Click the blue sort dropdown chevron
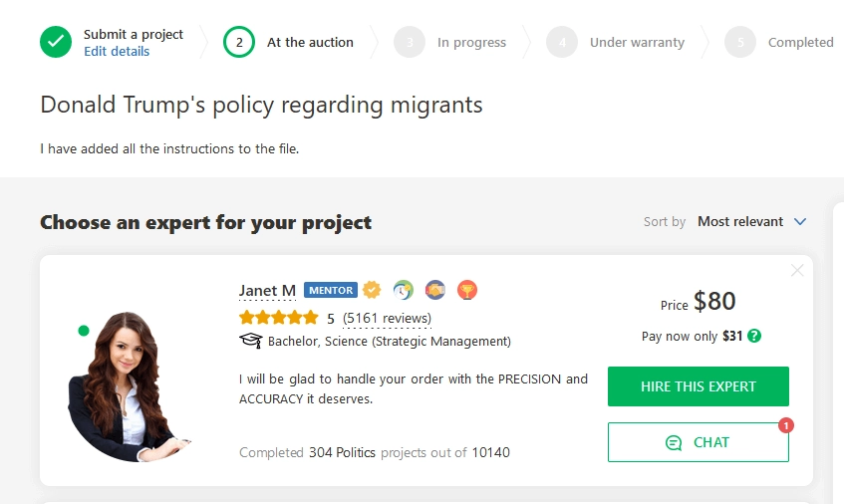The image size is (844, 504). coord(800,221)
